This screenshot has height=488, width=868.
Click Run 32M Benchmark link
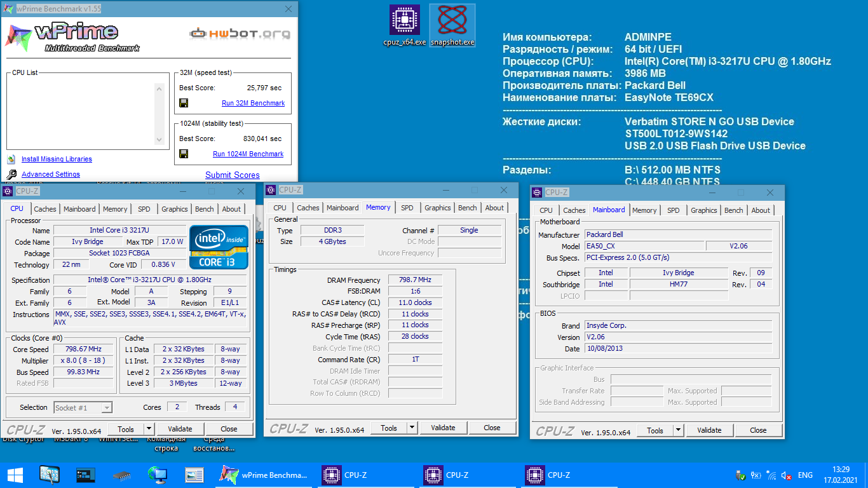point(253,103)
